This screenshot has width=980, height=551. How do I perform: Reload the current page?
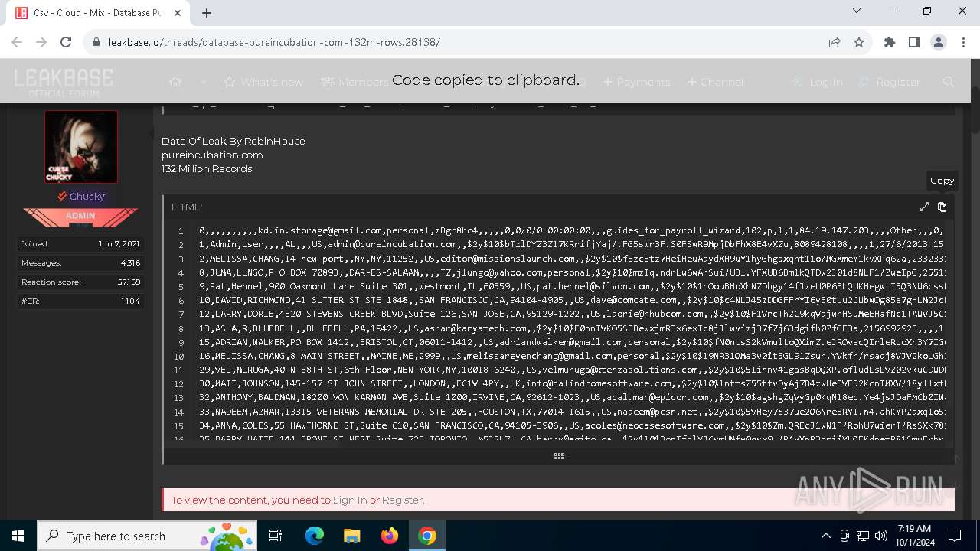66,42
